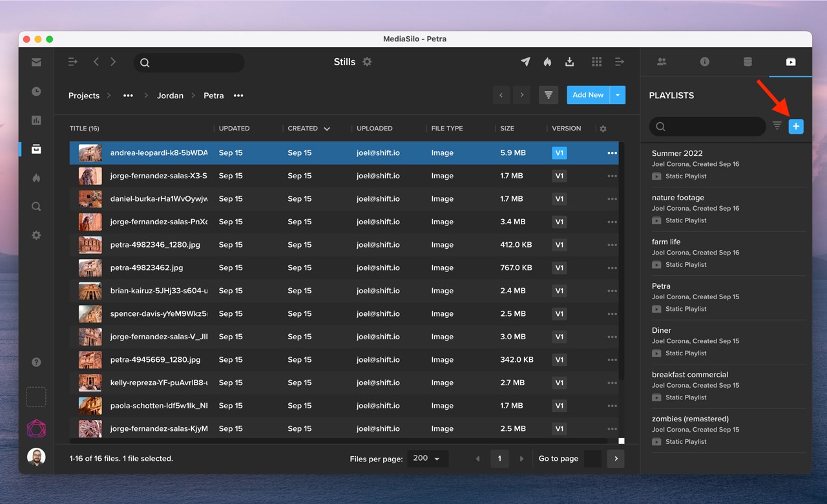The width and height of the screenshot is (827, 504).
Task: Click the Add New button
Action: [x=587, y=95]
